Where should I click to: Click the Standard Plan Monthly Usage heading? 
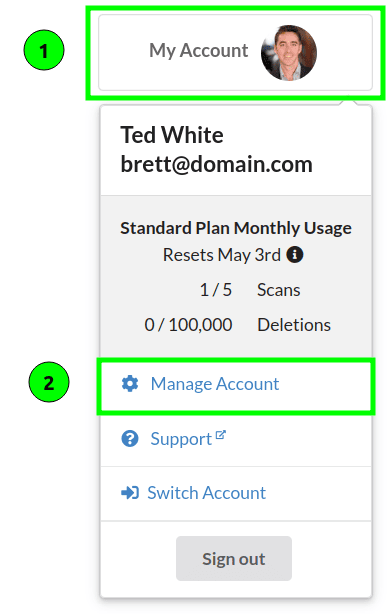[x=236, y=228]
